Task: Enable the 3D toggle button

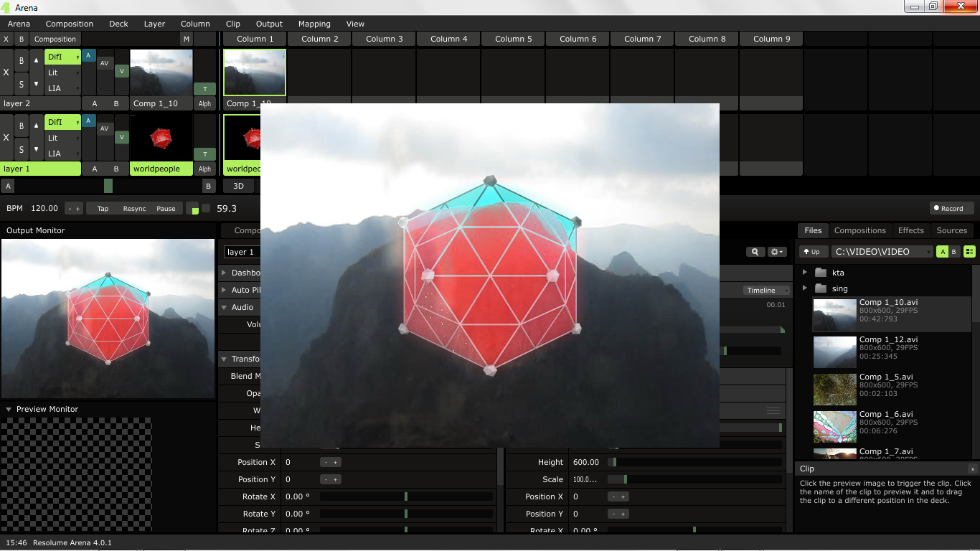Action: (x=238, y=186)
